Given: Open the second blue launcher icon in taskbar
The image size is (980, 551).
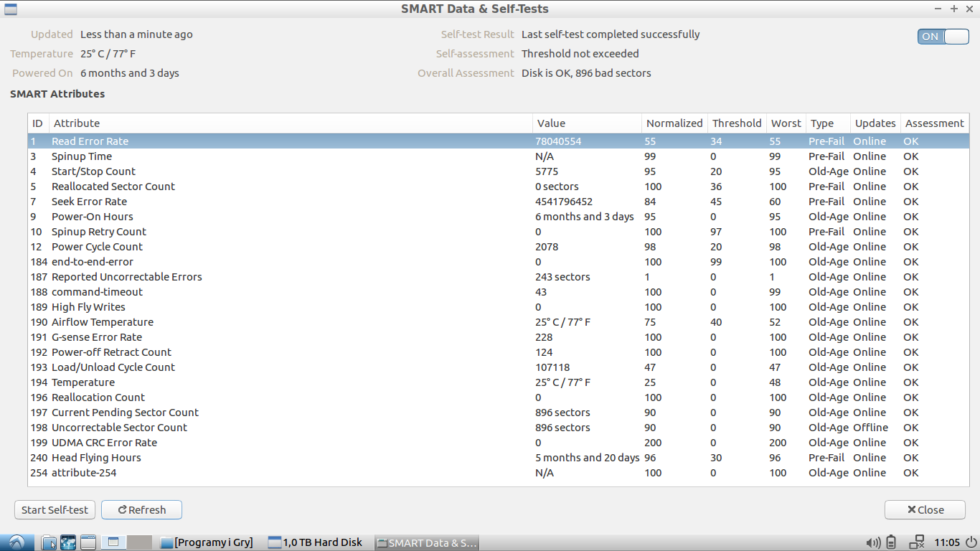Looking at the screenshot, I should [68, 542].
